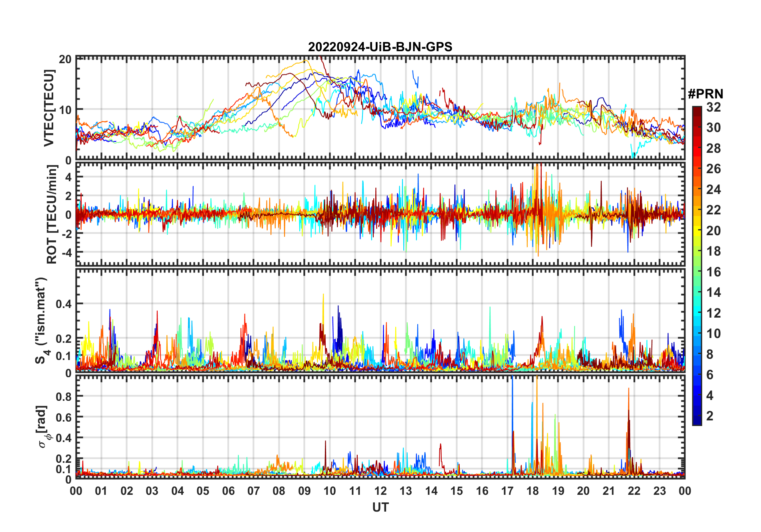761x532 pixels.
Task: Click colorbar tick label 28
Action: [x=713, y=148]
